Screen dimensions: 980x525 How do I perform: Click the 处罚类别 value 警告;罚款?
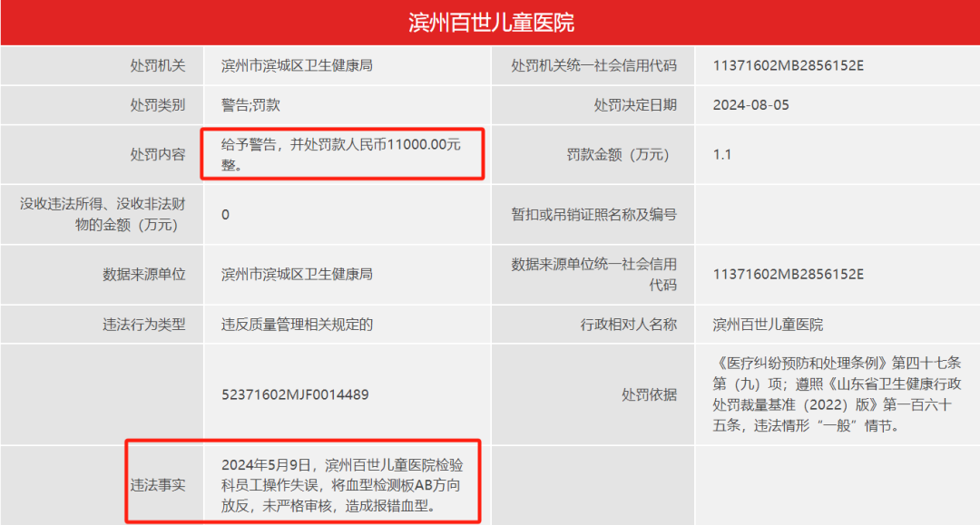tap(250, 105)
